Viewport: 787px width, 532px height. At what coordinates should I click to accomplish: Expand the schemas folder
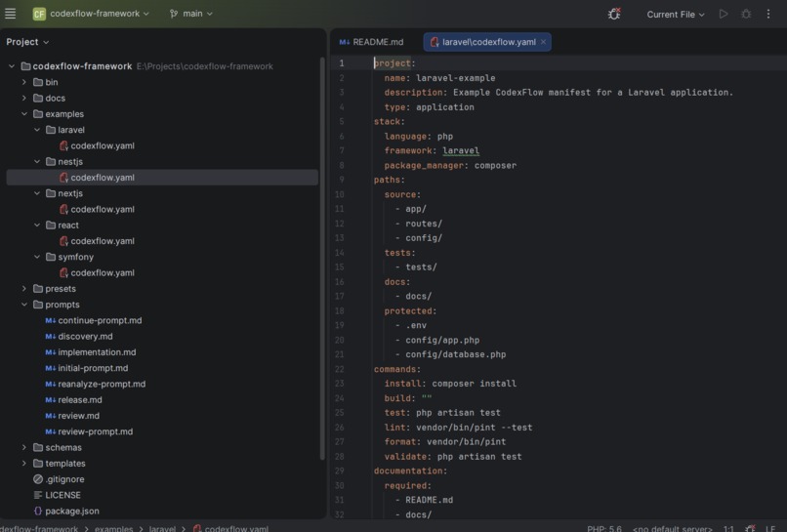coord(24,447)
